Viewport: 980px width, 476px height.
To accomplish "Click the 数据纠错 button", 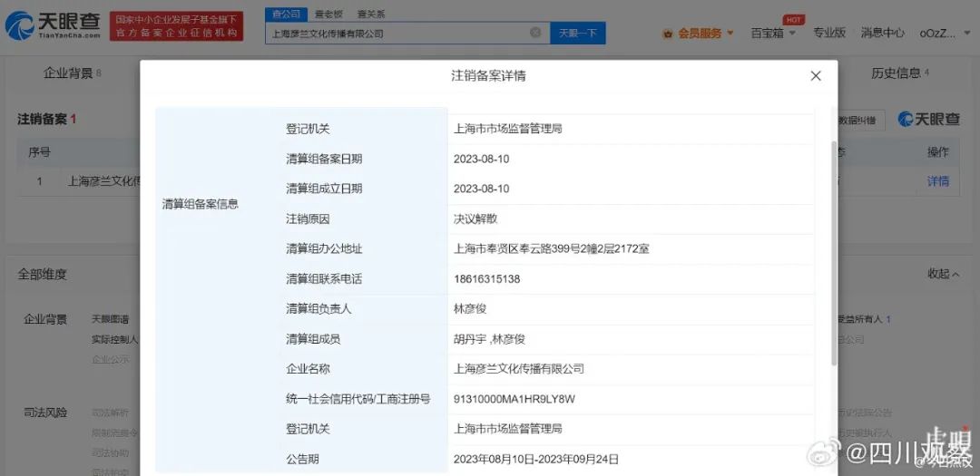I will 857,120.
